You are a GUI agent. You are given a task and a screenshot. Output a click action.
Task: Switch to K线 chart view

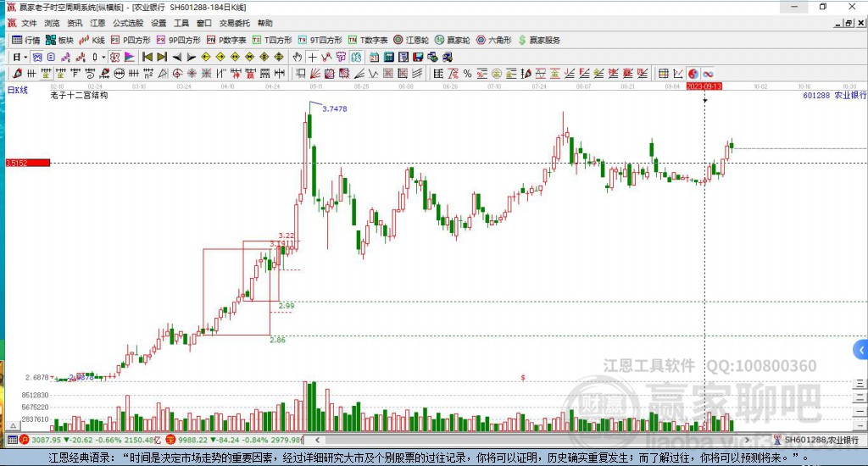point(92,40)
